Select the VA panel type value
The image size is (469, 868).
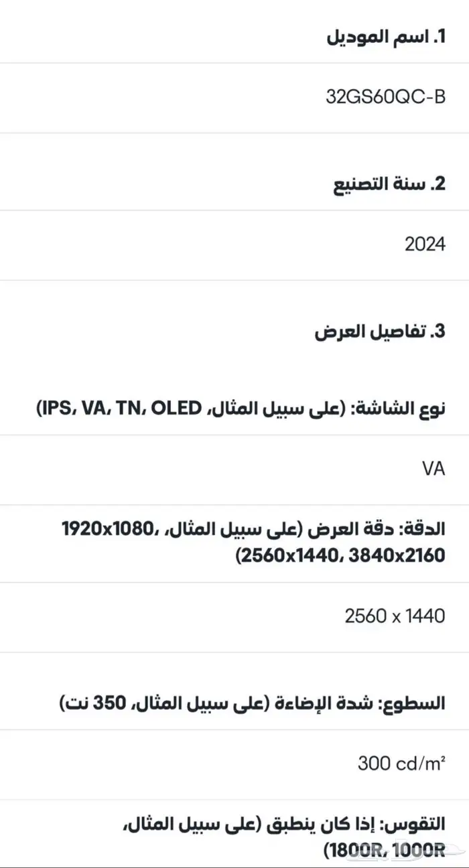[x=433, y=469]
